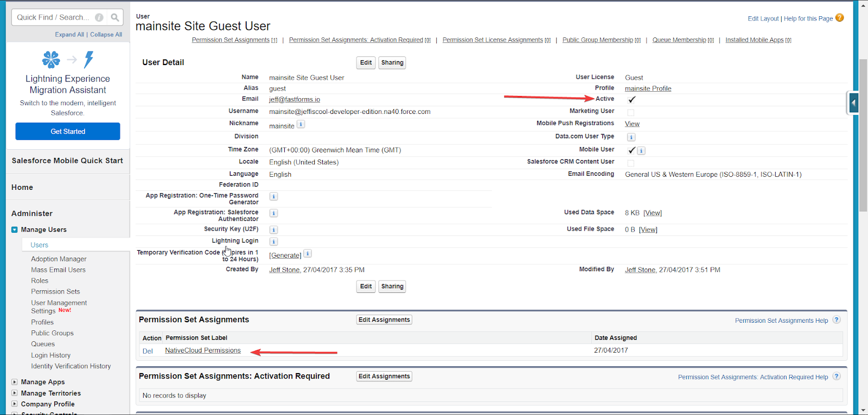The width and height of the screenshot is (868, 415).
Task: Click the Data.com User Type info icon
Action: (x=631, y=137)
